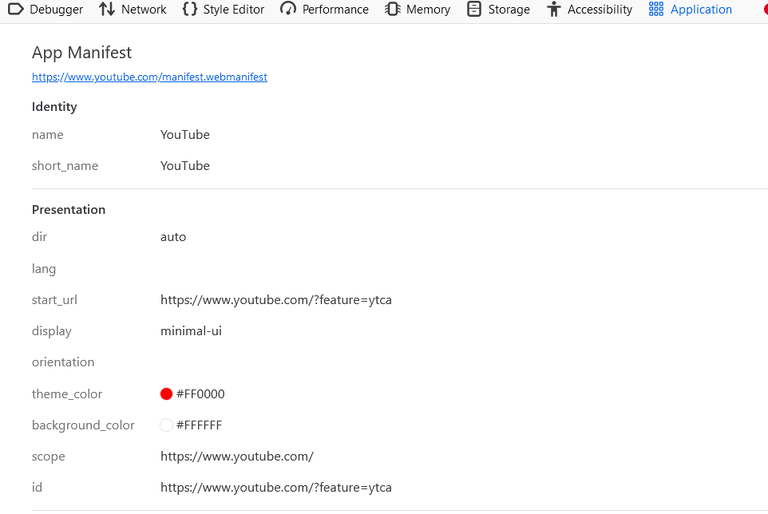Click the Storage database icon
The image size is (768, 514).
coord(474,9)
